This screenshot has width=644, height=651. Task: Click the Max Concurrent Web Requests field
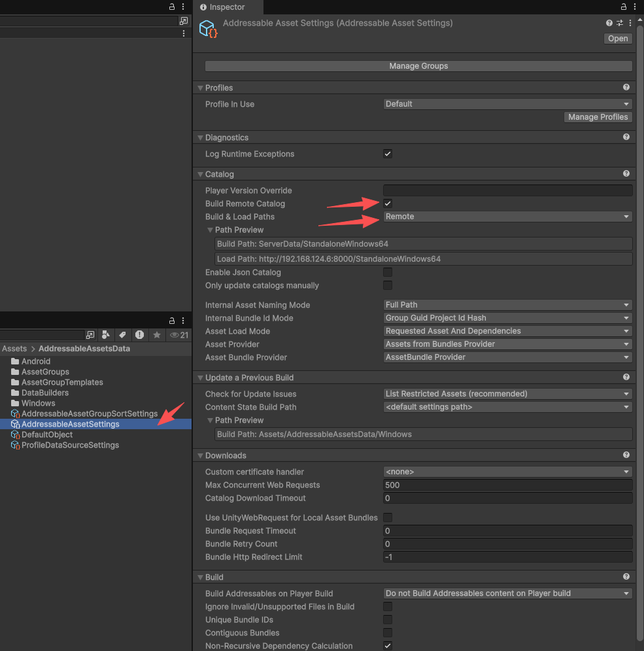(x=507, y=485)
